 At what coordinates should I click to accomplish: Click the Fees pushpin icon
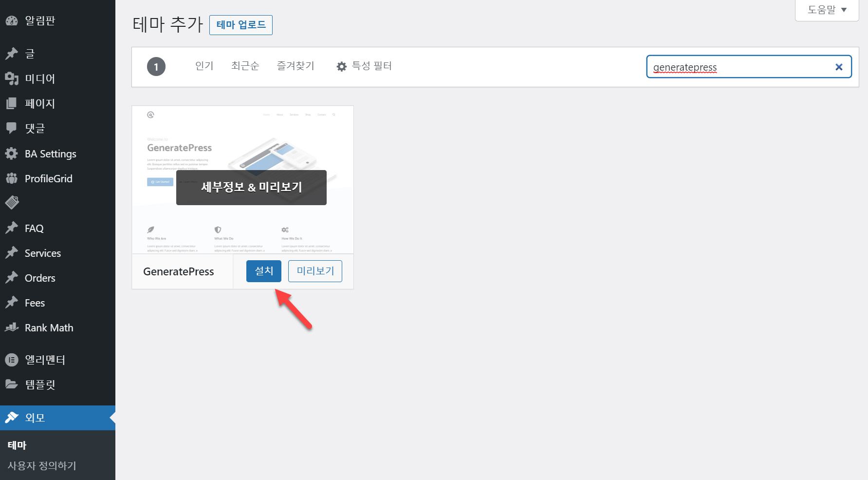coord(12,303)
